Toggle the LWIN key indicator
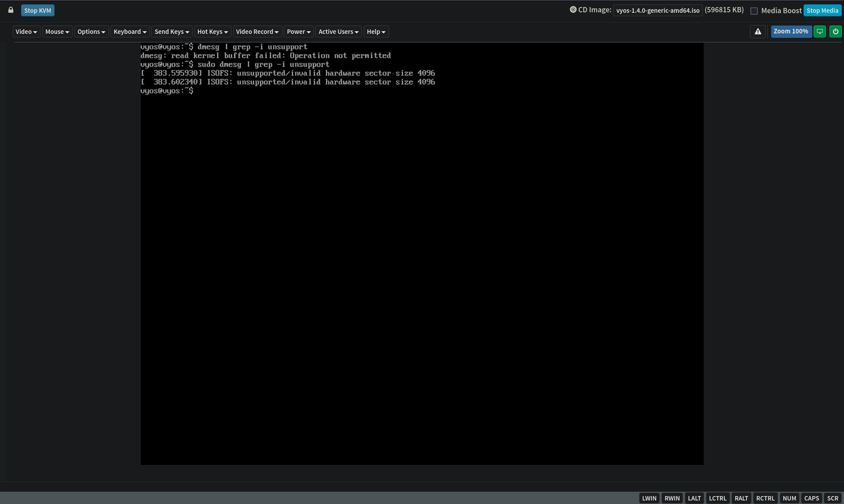 click(x=649, y=498)
